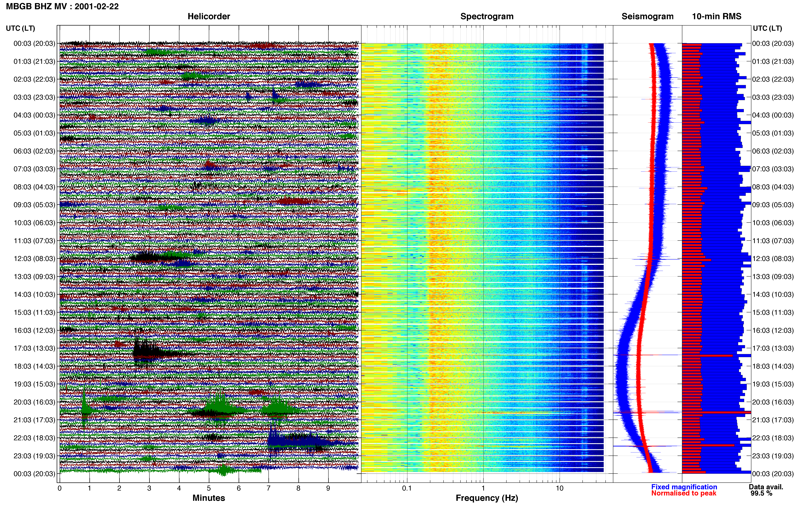Click the red 'Normalised to peak' legend

(684, 493)
